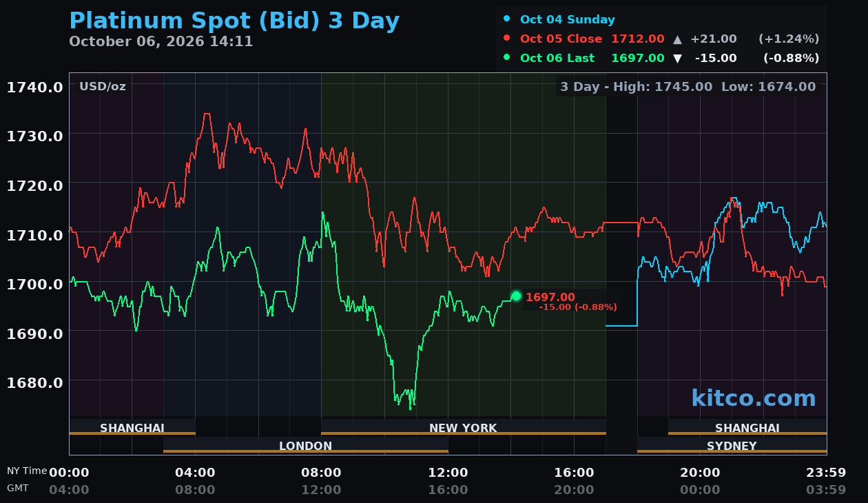Click the 1697.00 last price in legend

pyautogui.click(x=638, y=59)
